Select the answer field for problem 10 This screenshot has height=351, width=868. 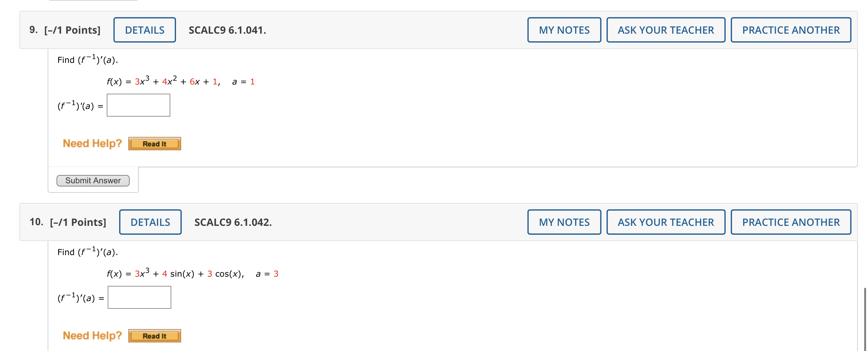[139, 297]
